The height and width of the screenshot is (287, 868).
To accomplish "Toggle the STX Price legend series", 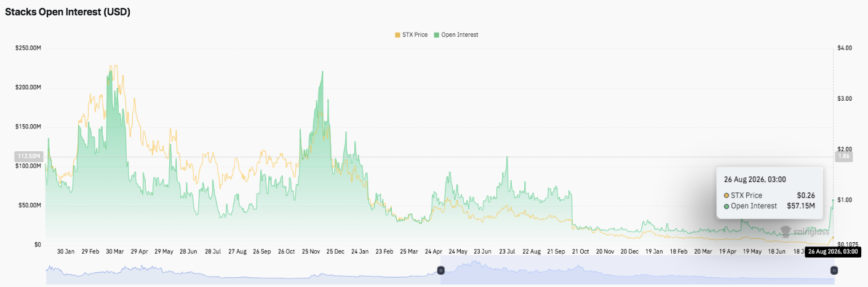I will tap(411, 35).
